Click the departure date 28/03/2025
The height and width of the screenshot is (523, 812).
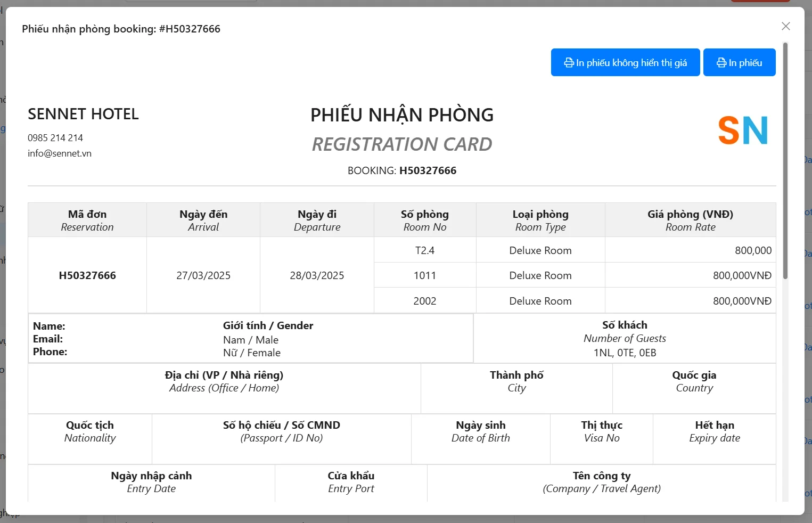point(317,275)
